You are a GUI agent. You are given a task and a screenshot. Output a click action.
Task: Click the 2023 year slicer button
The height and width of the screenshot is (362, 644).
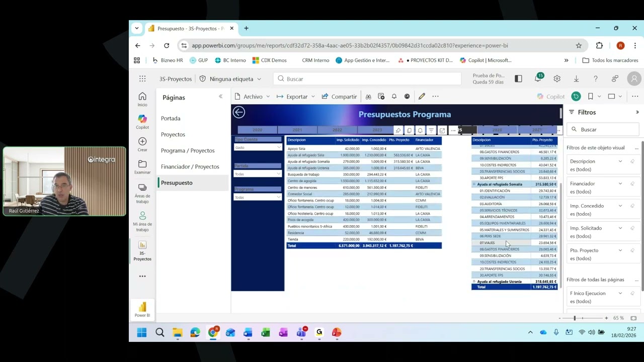point(377,130)
